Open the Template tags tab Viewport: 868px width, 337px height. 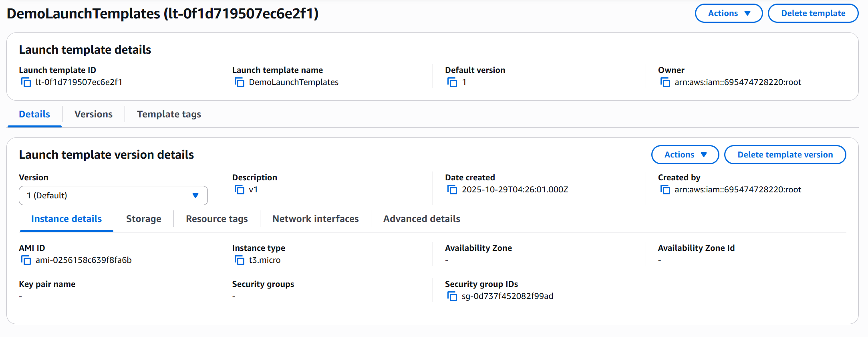pos(169,114)
